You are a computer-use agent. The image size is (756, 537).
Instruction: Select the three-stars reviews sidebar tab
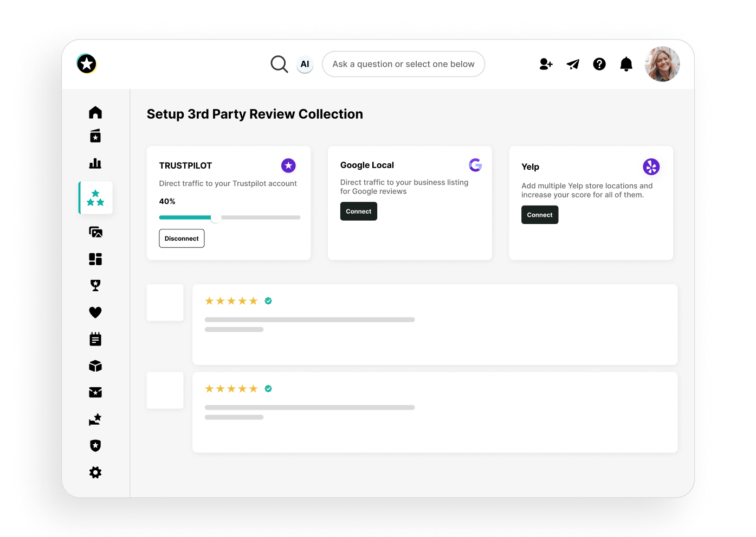95,198
